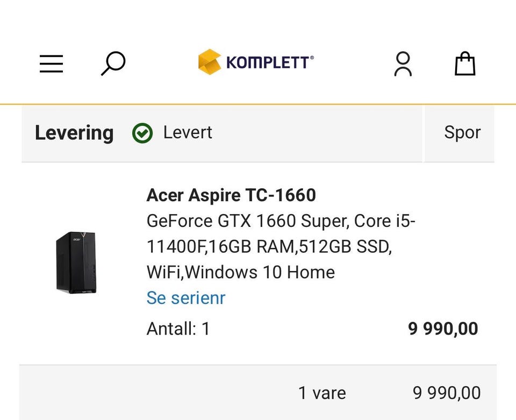Click the bold item price 9 990,00
Screen dimensions: 516x420
(443, 328)
